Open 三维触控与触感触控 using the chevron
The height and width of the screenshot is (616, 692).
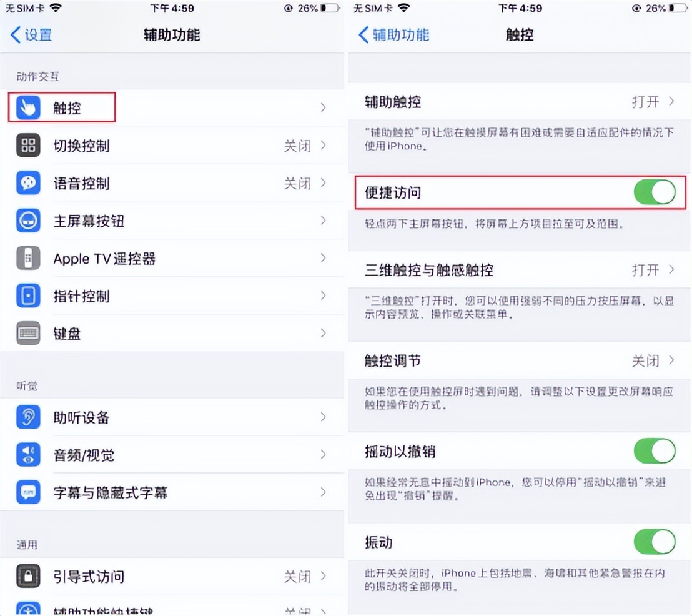point(671,270)
